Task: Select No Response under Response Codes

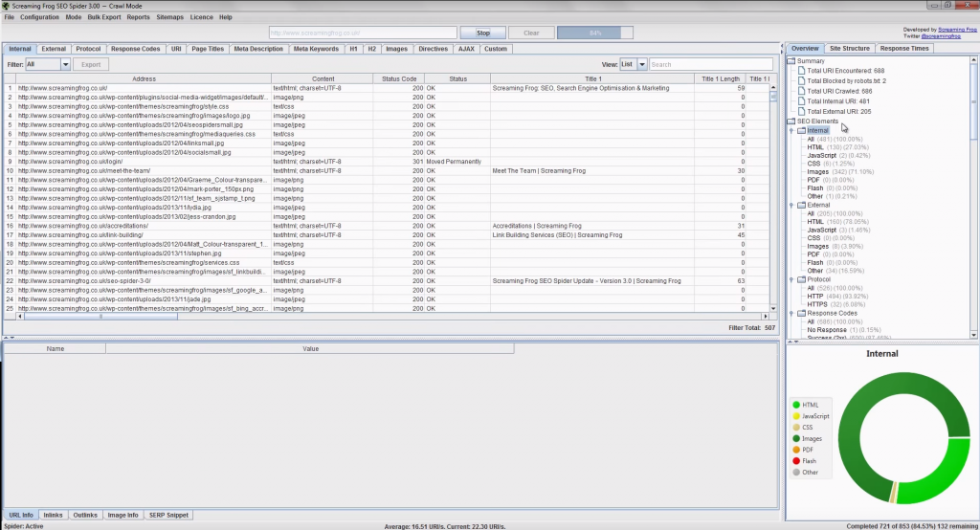Action: pos(844,330)
